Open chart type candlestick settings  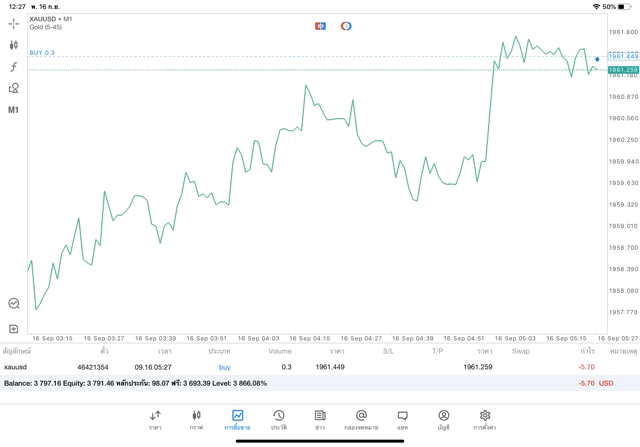pos(14,45)
